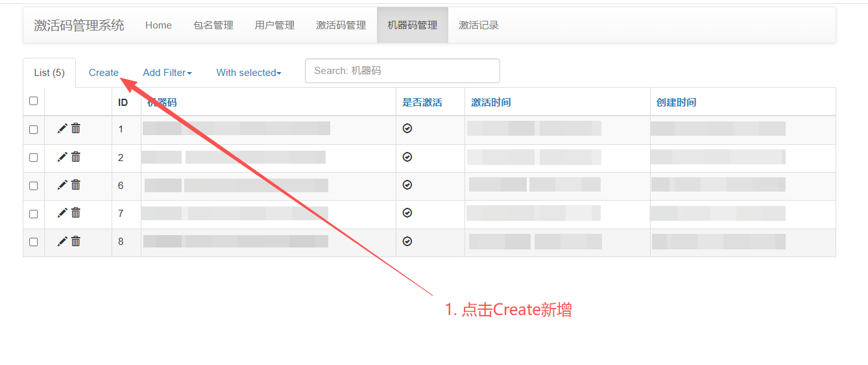This screenshot has height=365, width=868.
Task: Delete the record with ID 6
Action: (x=76, y=185)
